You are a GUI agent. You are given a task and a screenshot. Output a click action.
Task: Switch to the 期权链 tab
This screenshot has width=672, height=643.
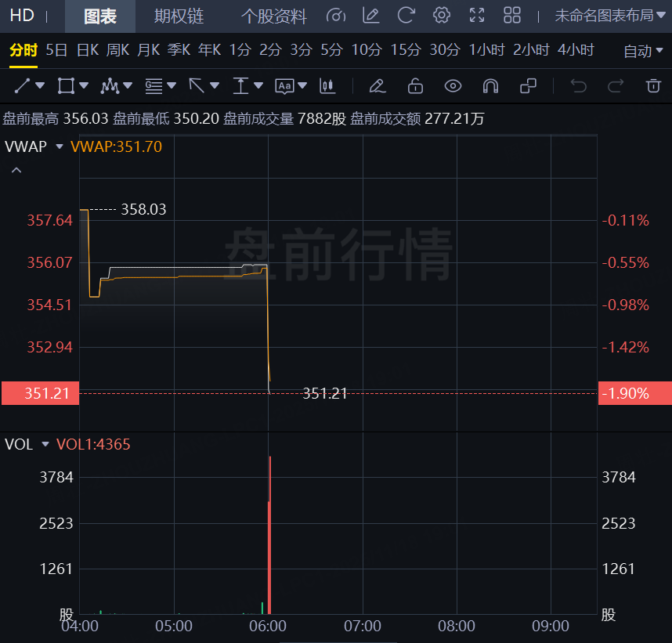coord(179,16)
